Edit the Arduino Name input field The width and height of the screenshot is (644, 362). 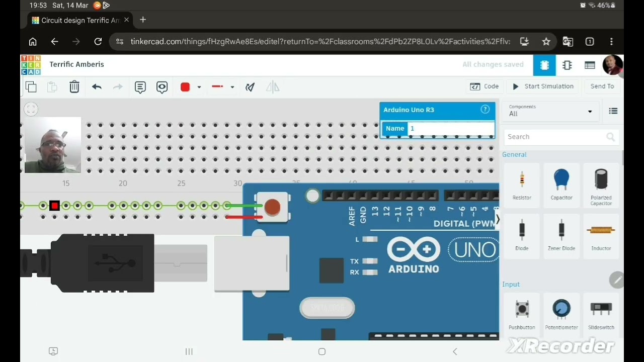(451, 129)
